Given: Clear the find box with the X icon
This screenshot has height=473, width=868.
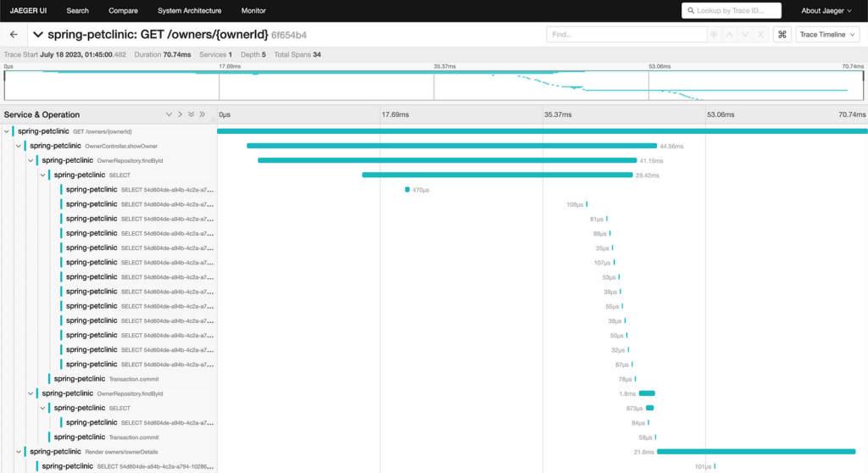Looking at the screenshot, I should [x=760, y=35].
